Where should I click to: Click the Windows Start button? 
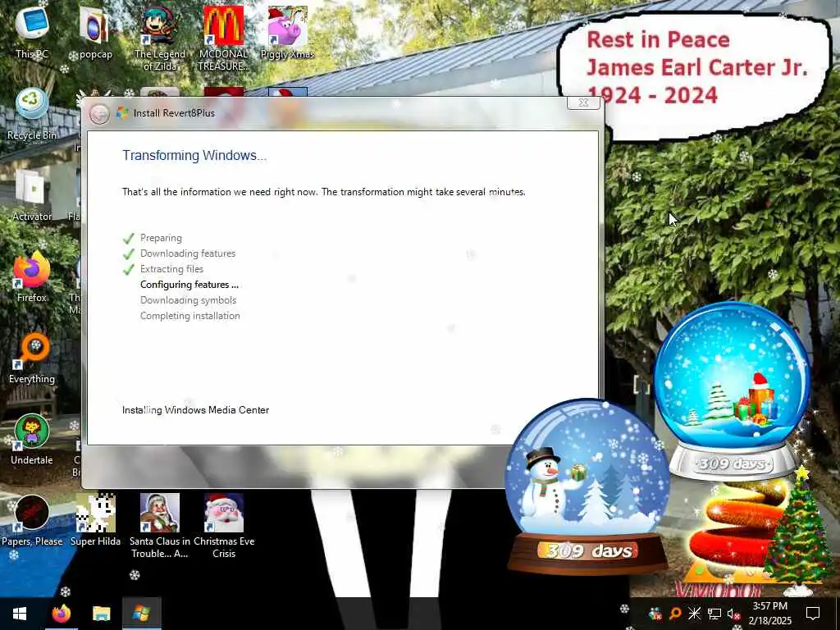(x=20, y=614)
